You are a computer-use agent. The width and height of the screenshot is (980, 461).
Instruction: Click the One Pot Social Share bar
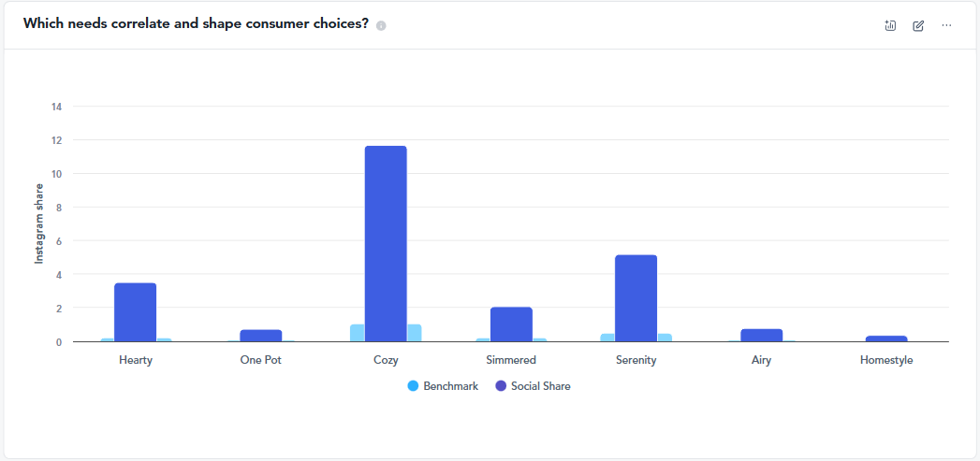(260, 336)
